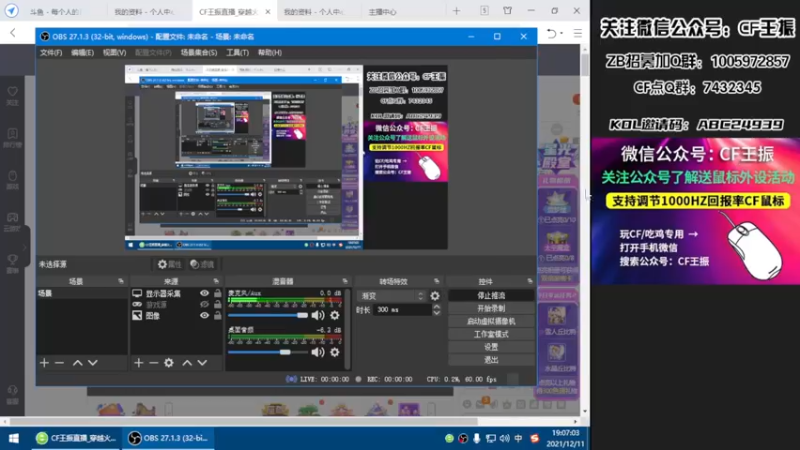Screen dimensions: 800x450
Task: Open the 渐变 transition dropdown
Action: point(392,296)
